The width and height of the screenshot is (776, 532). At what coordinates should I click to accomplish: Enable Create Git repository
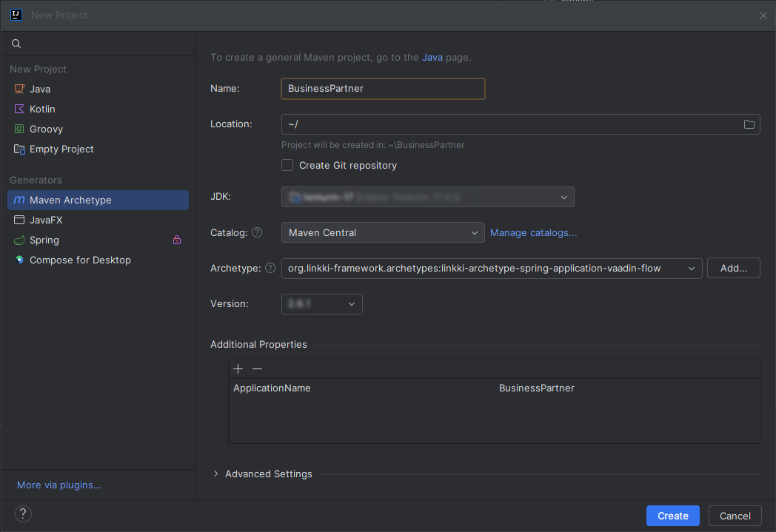click(x=287, y=165)
